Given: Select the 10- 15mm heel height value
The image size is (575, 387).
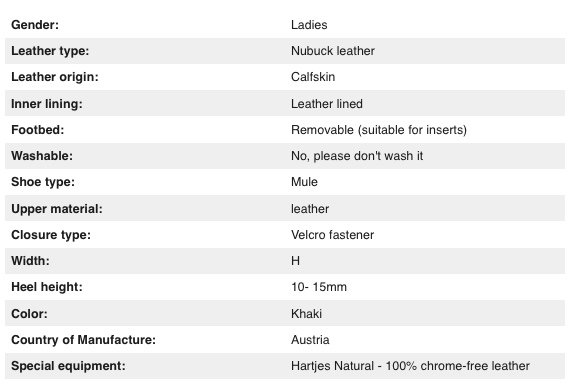Looking at the screenshot, I should (x=319, y=287).
